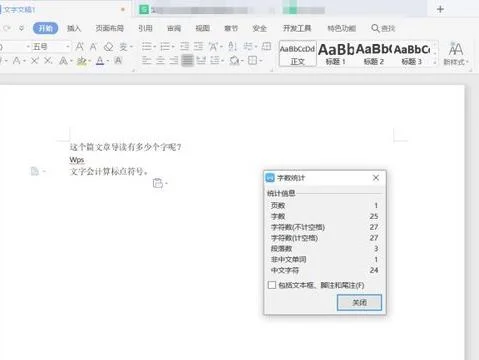Image resolution: width=479 pixels, height=360 pixels.
Task: Expand the styles gallery
Action: click(x=434, y=62)
